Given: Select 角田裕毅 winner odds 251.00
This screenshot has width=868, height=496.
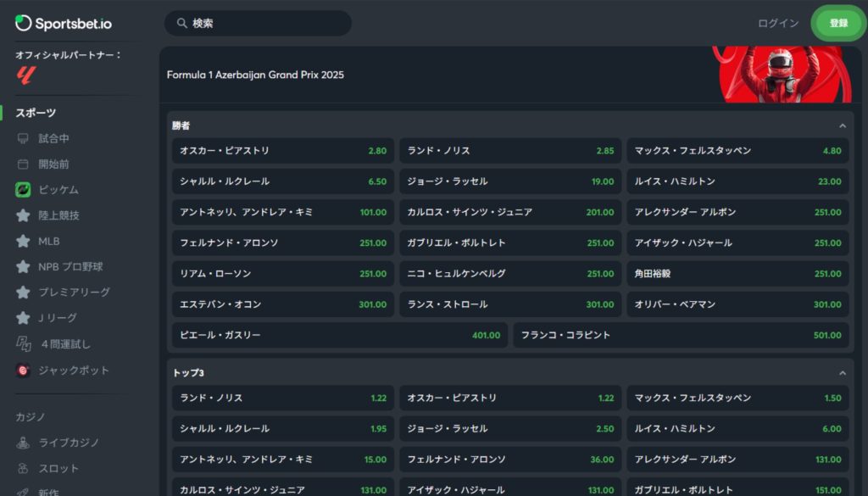Looking at the screenshot, I should (738, 274).
